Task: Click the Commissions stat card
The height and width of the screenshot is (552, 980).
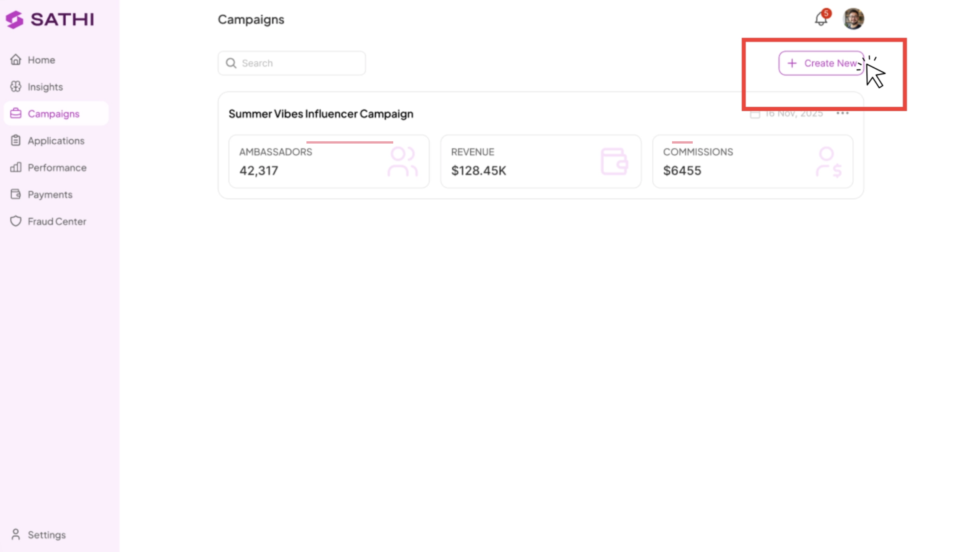Action: (752, 161)
